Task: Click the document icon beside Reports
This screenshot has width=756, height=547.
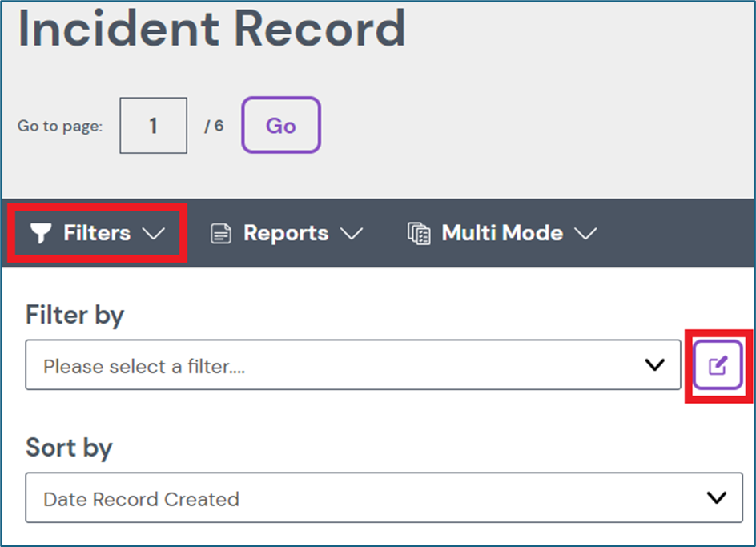Action: (x=220, y=233)
